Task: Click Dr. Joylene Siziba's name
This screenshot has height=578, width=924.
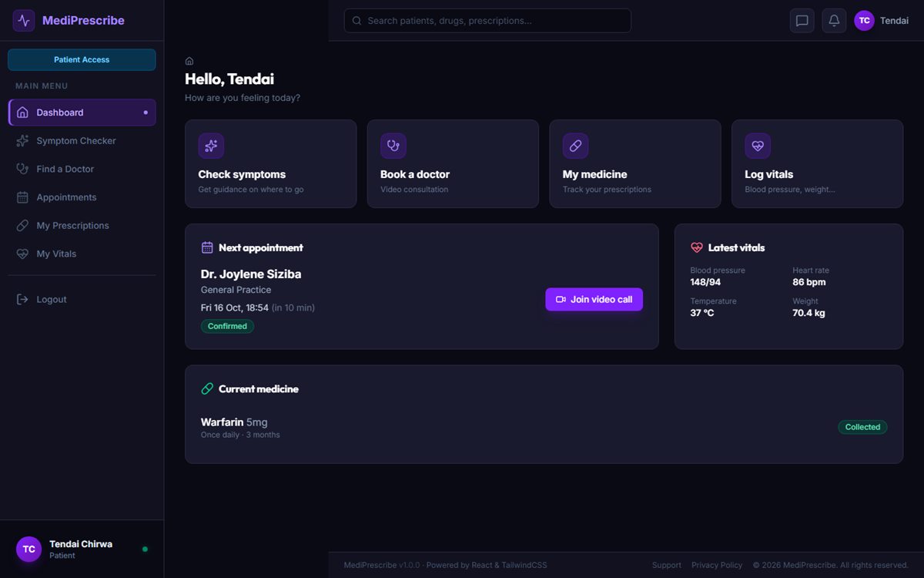Action: coord(251,274)
